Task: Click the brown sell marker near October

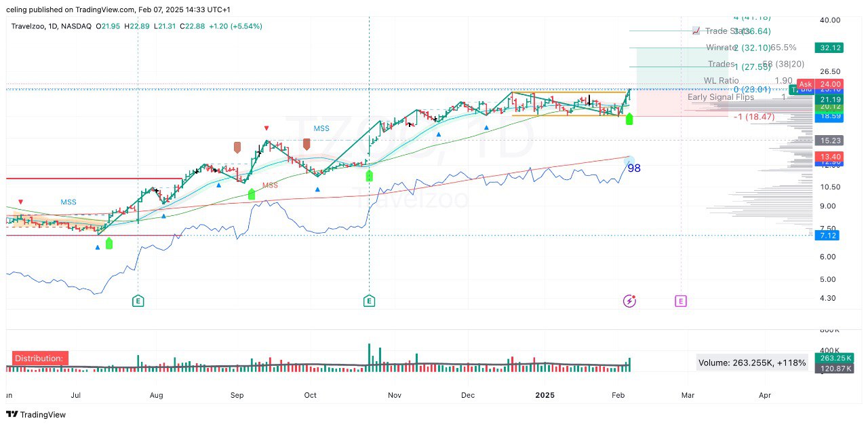Action: click(x=307, y=143)
